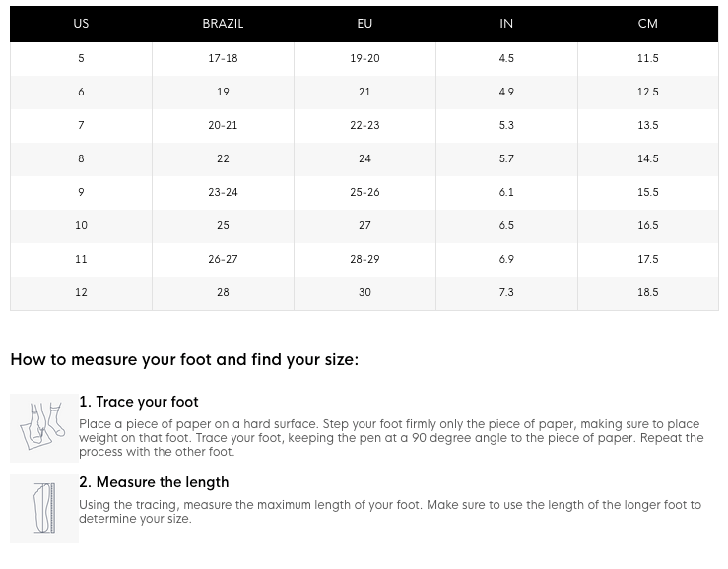Select US size 12 cell

click(x=81, y=292)
